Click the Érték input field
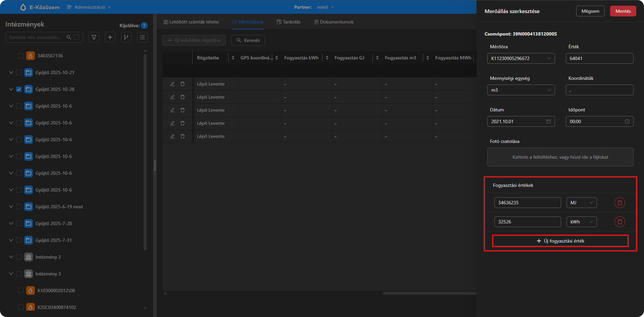 [x=599, y=58]
